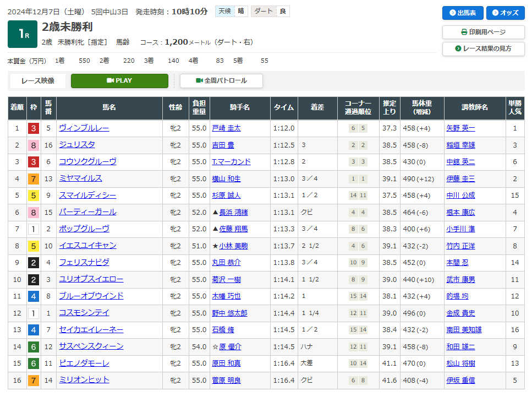Open trainer 矢野 英一 profile

tap(460, 128)
